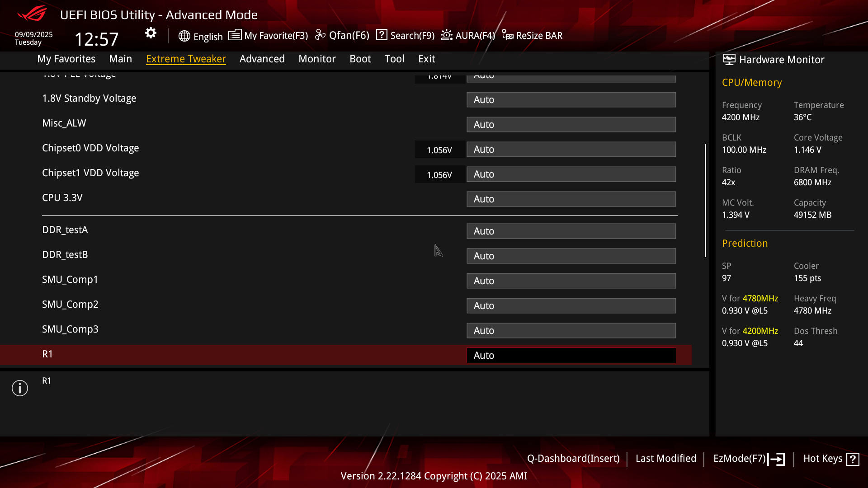Select CPU 3.3V Auto field
The height and width of the screenshot is (488, 868).
[571, 199]
